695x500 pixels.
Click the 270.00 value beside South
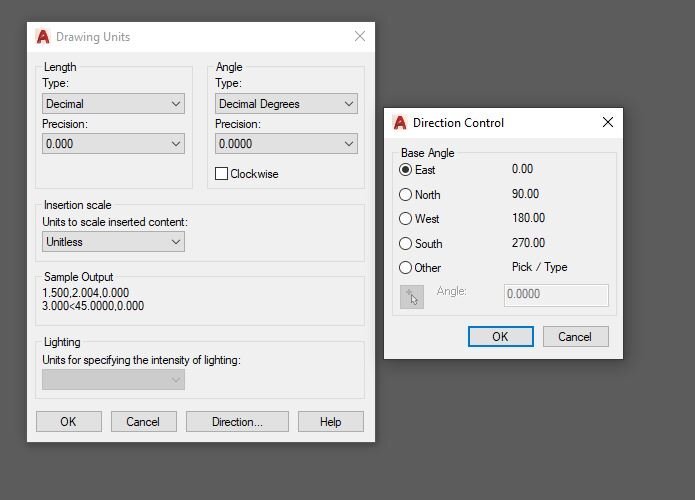click(528, 242)
